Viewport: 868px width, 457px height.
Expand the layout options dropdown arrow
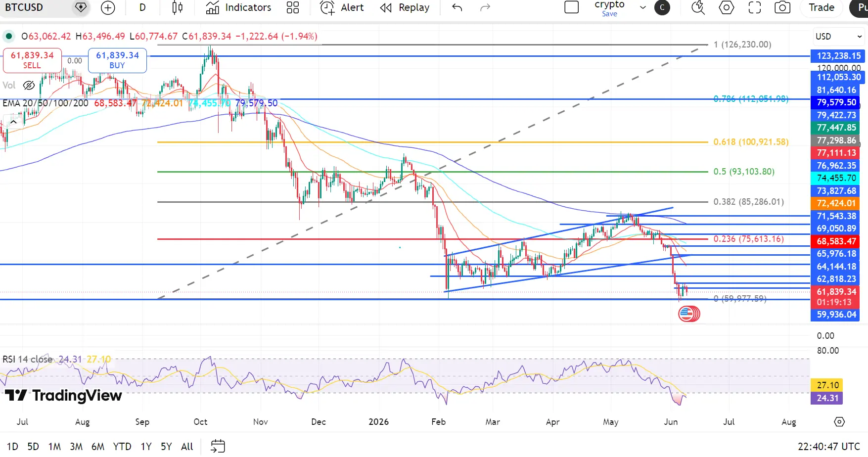(643, 7)
